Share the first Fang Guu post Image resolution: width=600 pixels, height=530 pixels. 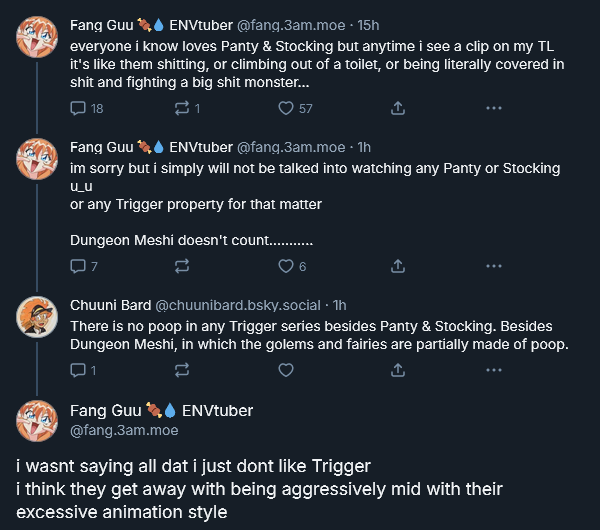[x=397, y=108]
